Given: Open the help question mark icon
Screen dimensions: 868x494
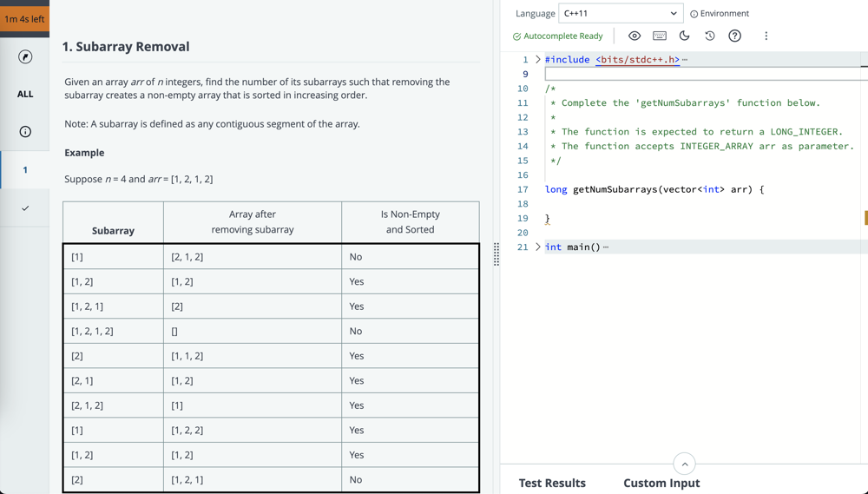Looking at the screenshot, I should [734, 36].
